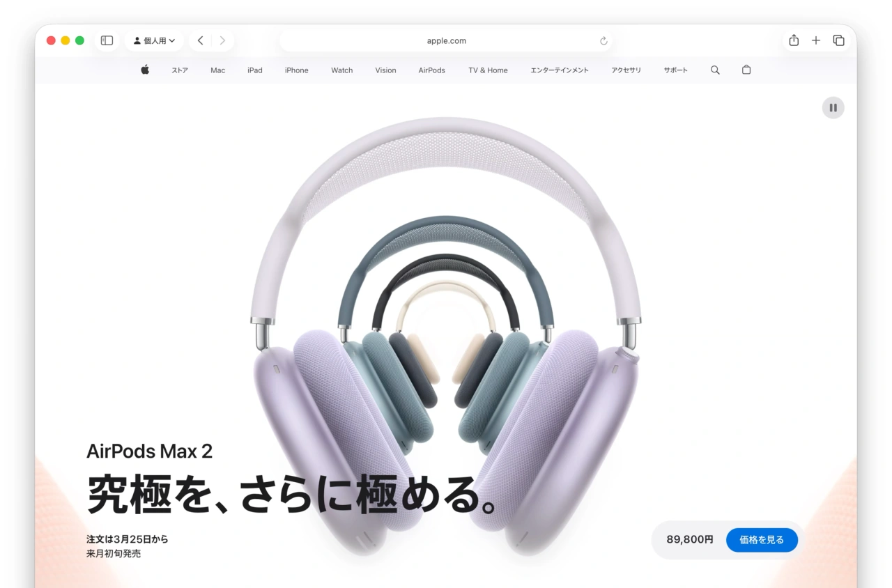Open the shopping bag icon

[746, 70]
